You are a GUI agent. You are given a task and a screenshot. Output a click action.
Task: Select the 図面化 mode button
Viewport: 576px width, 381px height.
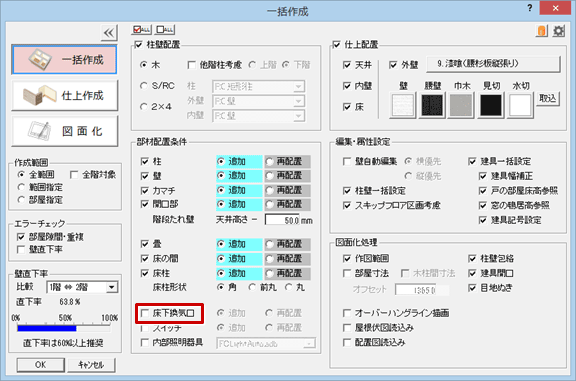coord(65,131)
